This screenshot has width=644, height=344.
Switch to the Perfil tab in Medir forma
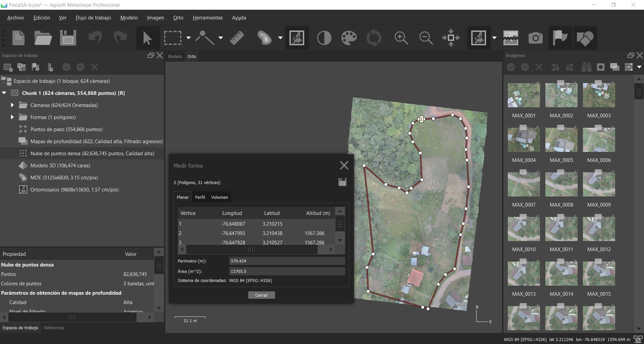[200, 197]
